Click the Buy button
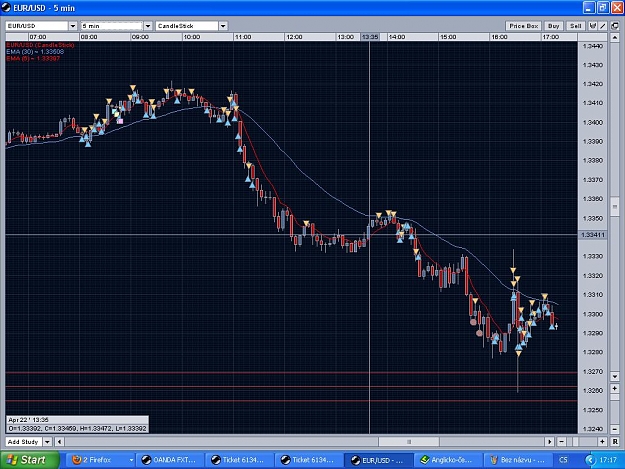625x469 pixels. point(553,26)
